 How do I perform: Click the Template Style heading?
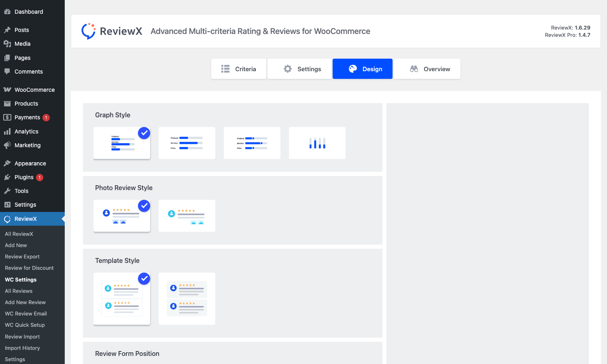[x=117, y=260]
